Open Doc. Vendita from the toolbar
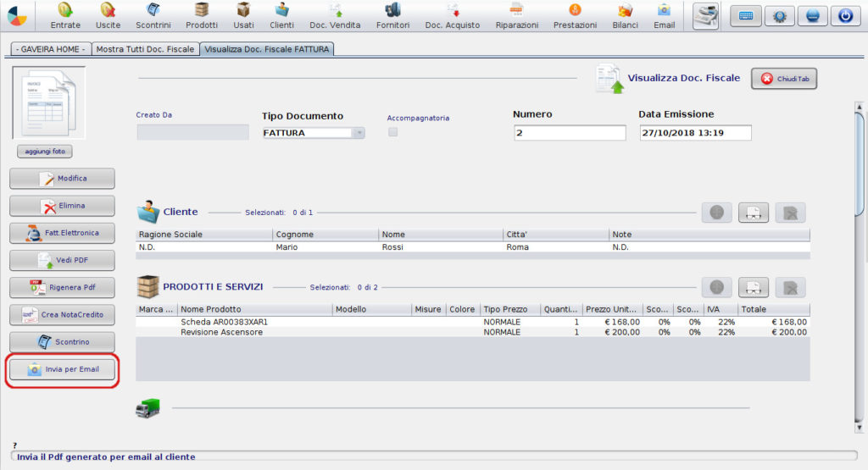The width and height of the screenshot is (868, 470). coord(335,15)
